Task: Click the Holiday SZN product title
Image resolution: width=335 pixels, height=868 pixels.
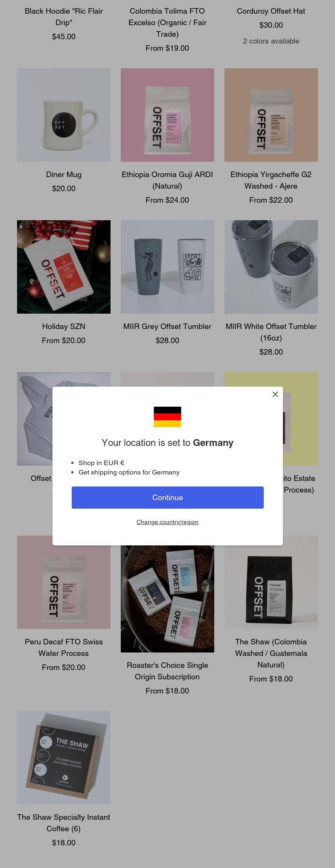Action: click(x=64, y=326)
